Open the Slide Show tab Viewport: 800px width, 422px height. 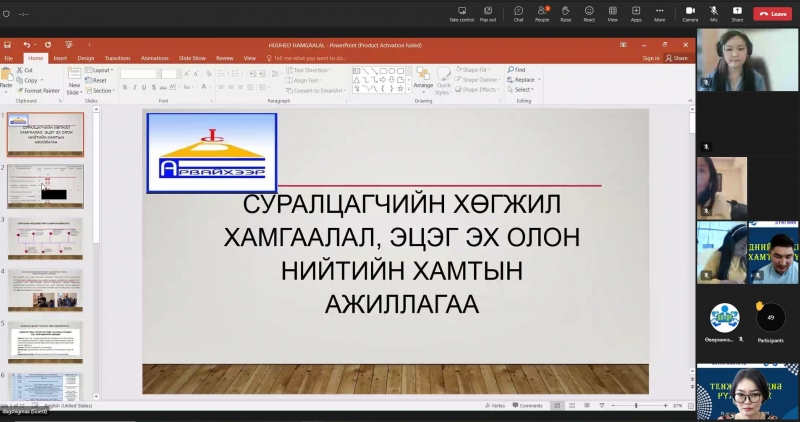(x=192, y=58)
